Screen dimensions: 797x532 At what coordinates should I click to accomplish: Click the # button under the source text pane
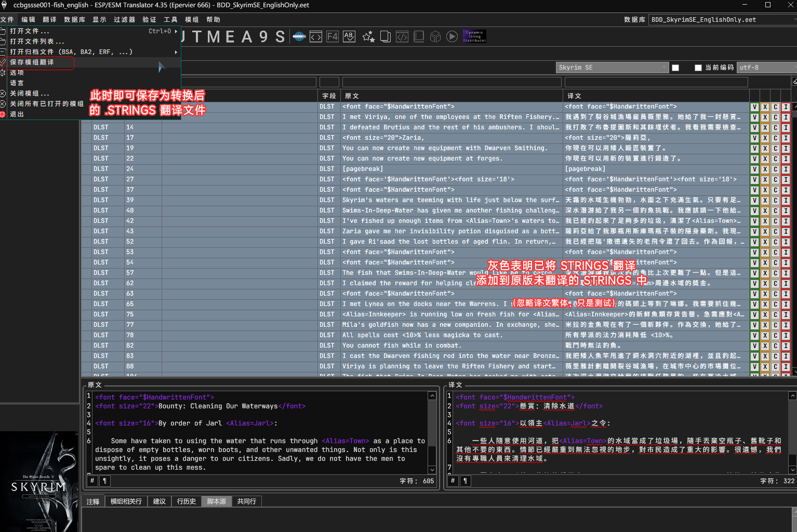92,481
